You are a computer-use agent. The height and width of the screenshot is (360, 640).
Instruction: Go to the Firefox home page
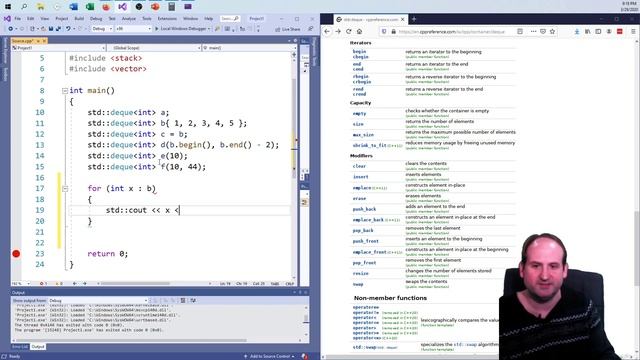point(360,31)
